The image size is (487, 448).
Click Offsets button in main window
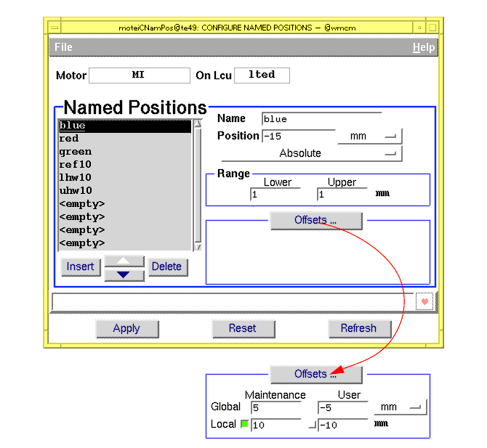pos(316,220)
